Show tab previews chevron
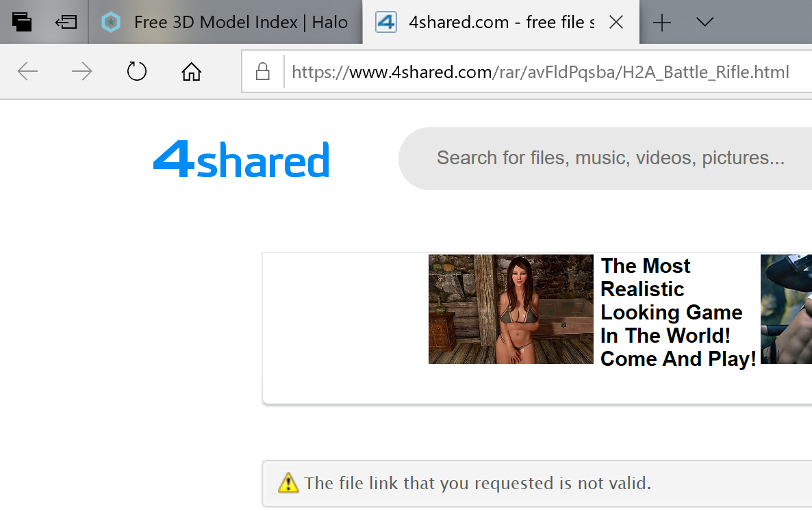 [x=705, y=22]
